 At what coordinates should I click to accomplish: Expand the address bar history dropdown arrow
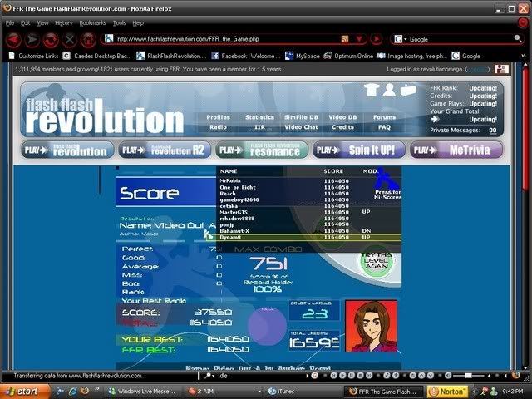359,39
